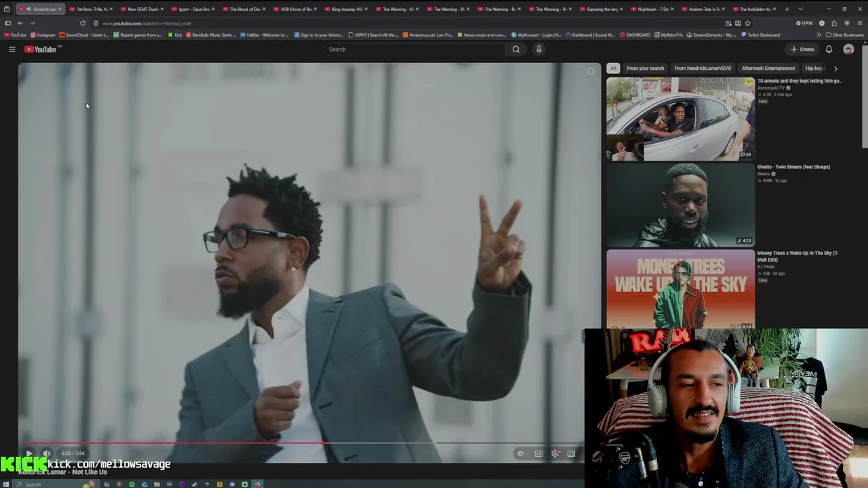868x488 pixels.
Task: Select the From KendrickLamarVEVO chip
Action: [x=703, y=68]
